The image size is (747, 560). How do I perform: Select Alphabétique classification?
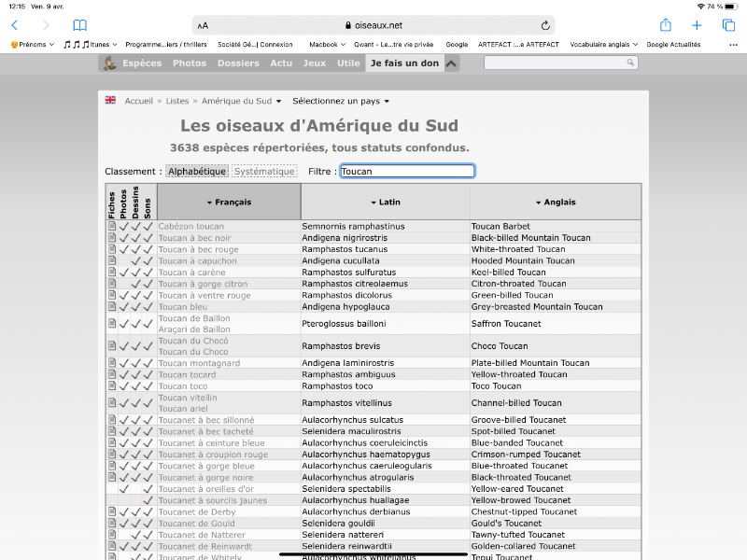click(x=197, y=171)
